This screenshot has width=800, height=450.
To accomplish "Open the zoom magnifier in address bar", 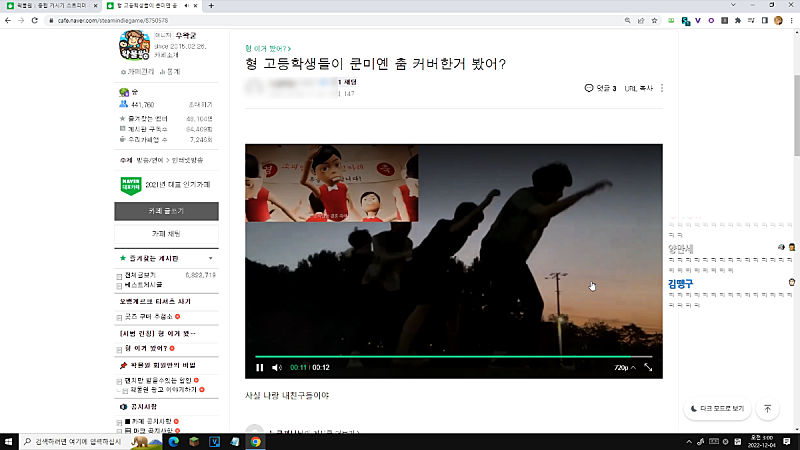I will (628, 20).
